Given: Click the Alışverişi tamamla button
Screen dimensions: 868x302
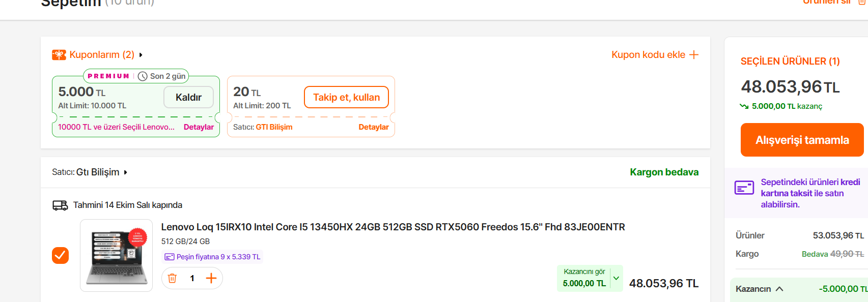Looking at the screenshot, I should [x=802, y=140].
